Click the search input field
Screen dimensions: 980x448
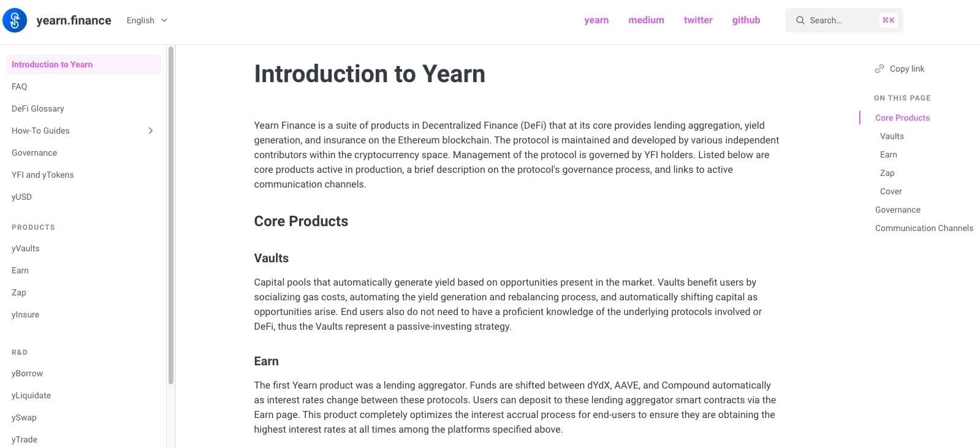[x=840, y=20]
